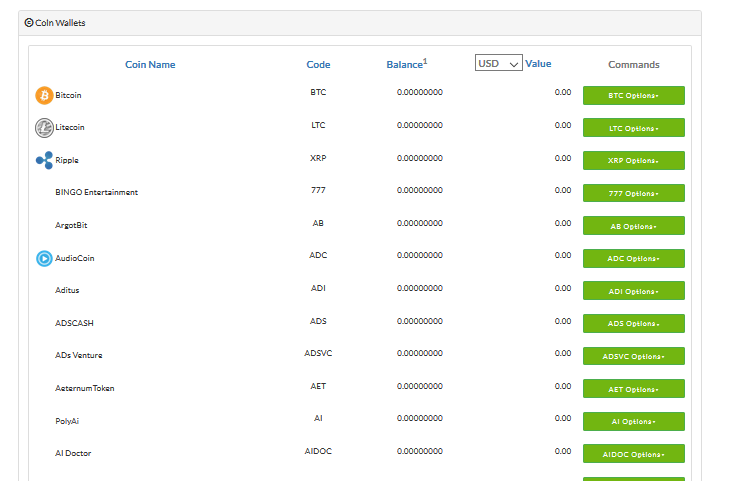Screen dimensions: 735x481
Task: Expand the ADC Options menu
Action: click(633, 258)
